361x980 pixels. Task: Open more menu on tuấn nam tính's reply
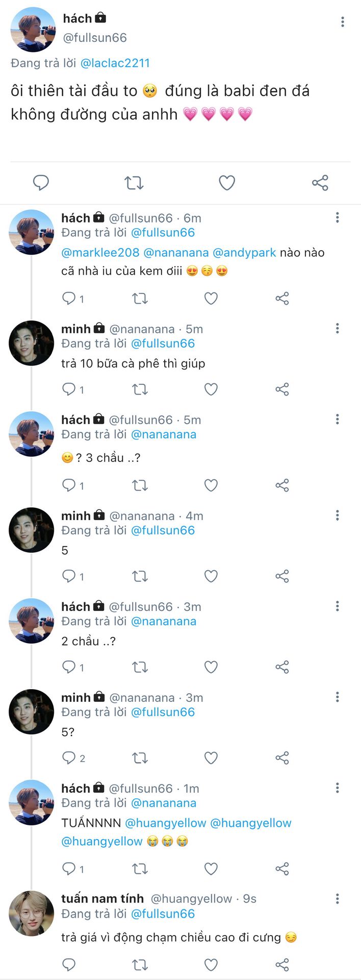(x=337, y=899)
